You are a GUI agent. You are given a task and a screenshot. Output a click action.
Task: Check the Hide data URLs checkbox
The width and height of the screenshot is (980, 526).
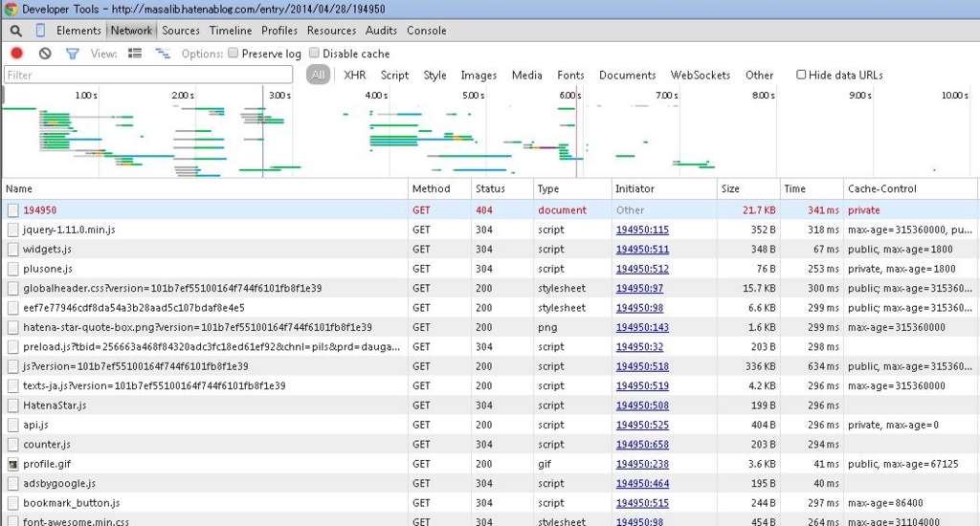pyautogui.click(x=801, y=75)
